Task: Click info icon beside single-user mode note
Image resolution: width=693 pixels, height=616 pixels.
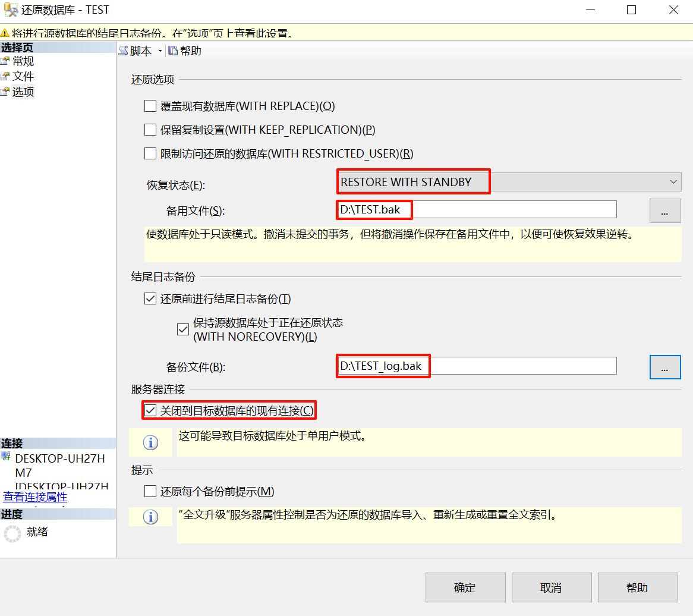Action: [x=151, y=442]
